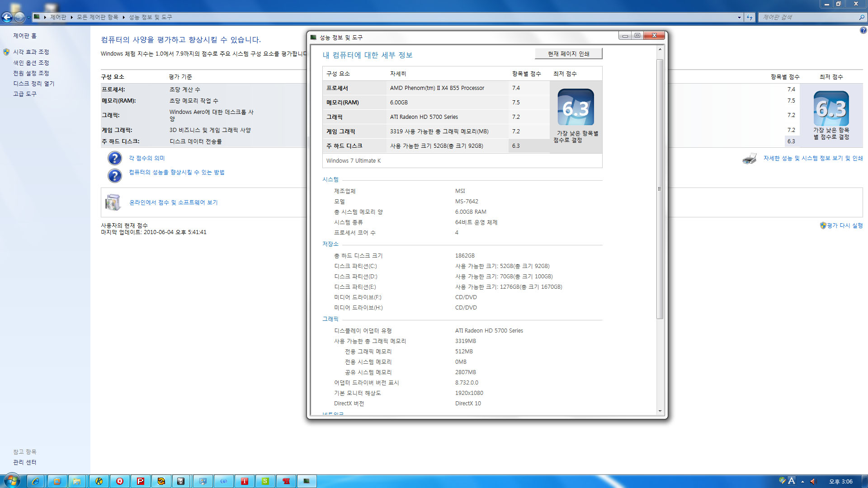Show hidden tray icons arrow

(802, 482)
